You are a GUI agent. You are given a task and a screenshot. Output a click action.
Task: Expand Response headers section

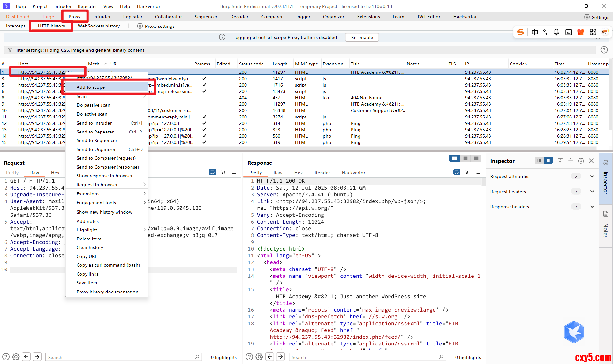[592, 207]
